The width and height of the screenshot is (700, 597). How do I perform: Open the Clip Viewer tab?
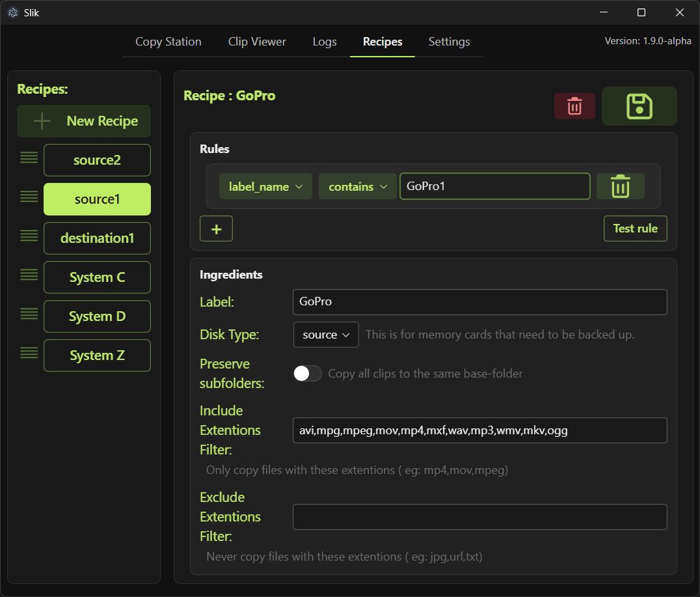point(257,42)
